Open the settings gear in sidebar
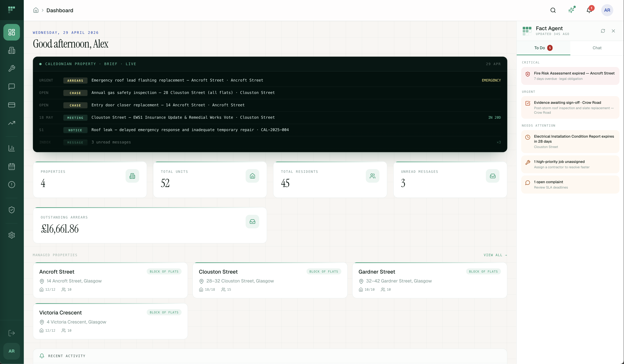The image size is (624, 364). tap(11, 235)
